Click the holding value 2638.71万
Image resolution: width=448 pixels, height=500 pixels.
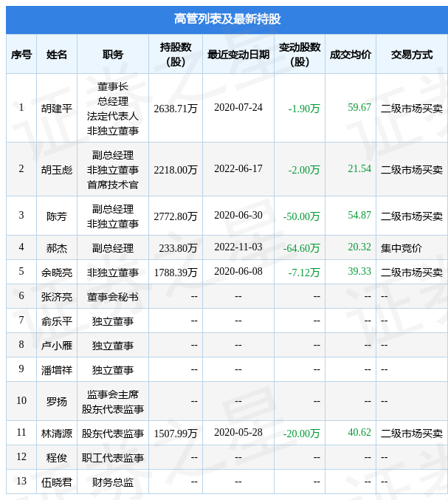(x=176, y=109)
